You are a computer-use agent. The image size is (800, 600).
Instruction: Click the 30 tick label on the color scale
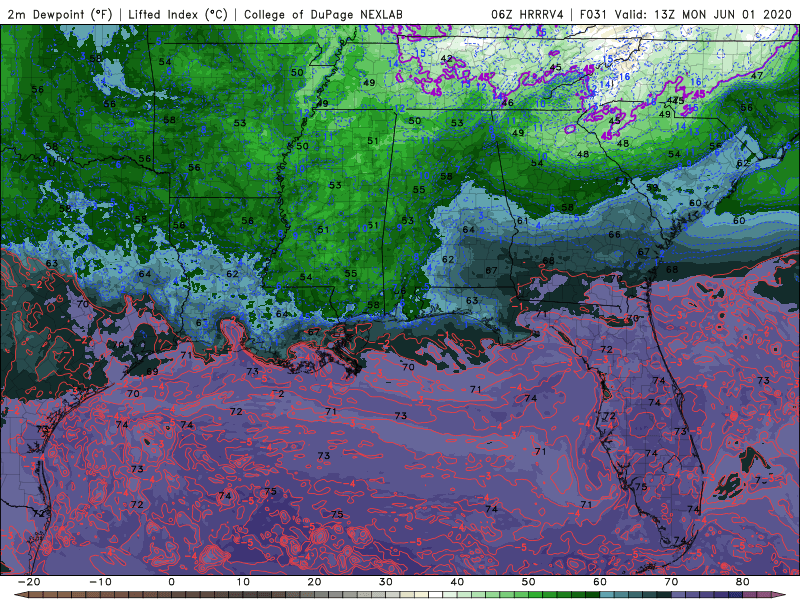coord(386,582)
